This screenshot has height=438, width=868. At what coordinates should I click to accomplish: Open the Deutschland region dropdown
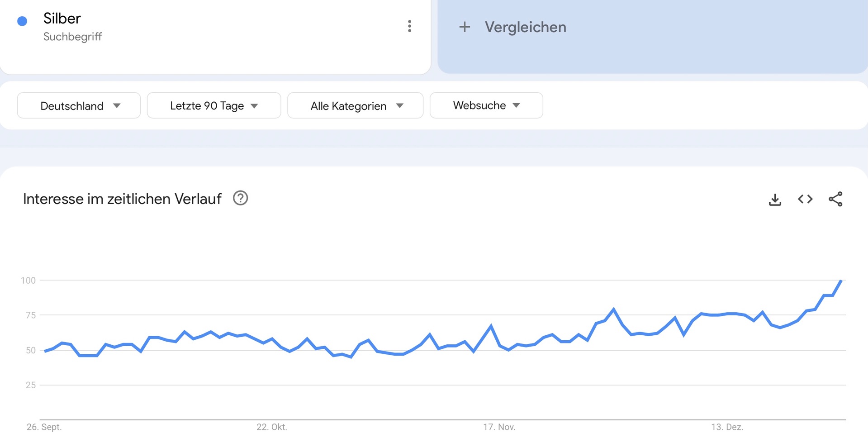point(79,106)
